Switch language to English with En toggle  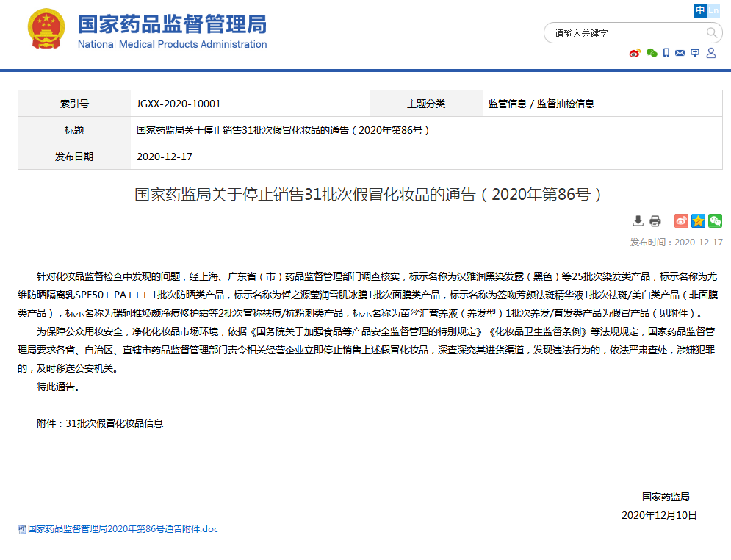(x=713, y=11)
